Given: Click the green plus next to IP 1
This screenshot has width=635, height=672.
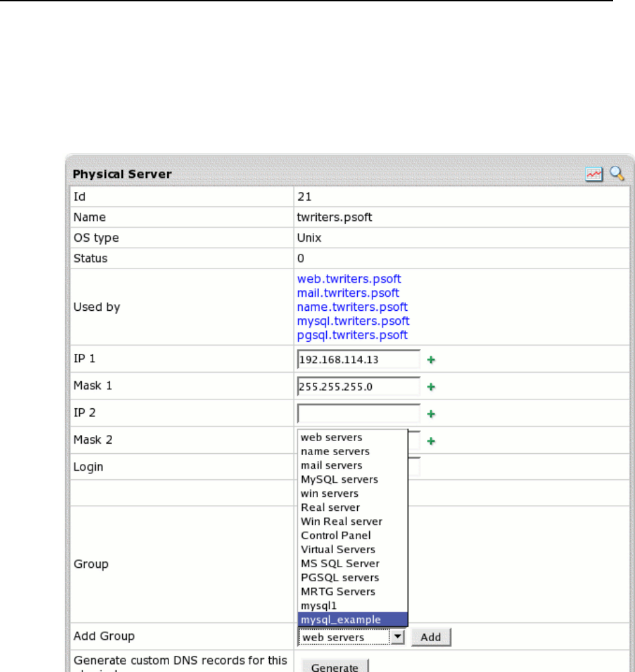Looking at the screenshot, I should click(x=431, y=360).
